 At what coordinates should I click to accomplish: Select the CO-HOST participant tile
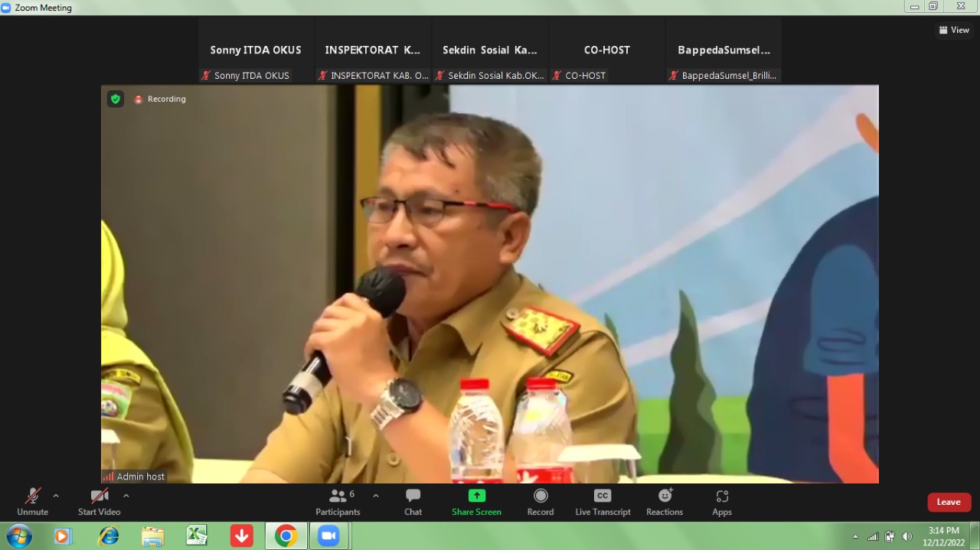coord(606,50)
